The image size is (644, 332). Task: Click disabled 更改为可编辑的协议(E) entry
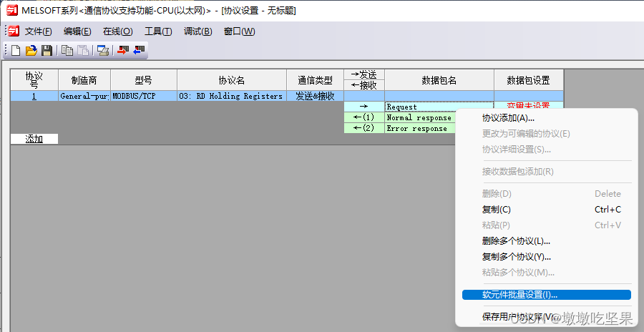546,134
